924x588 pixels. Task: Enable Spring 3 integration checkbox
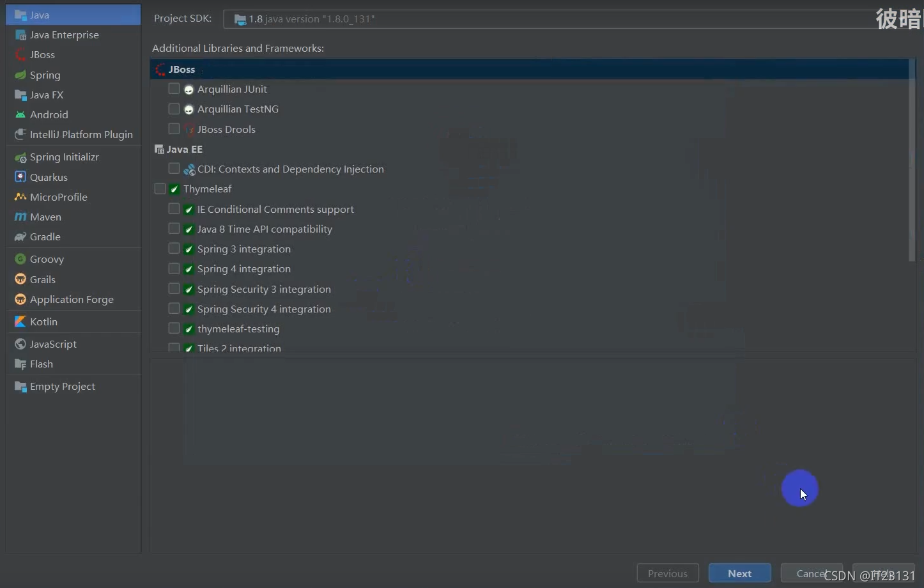[x=174, y=248]
